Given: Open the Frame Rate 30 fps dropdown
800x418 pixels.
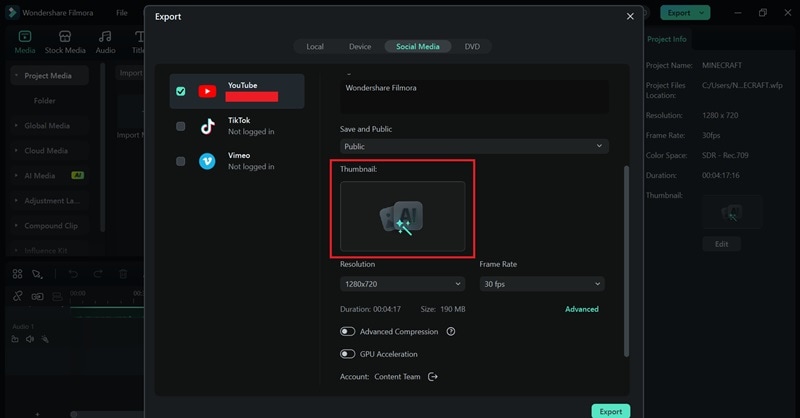Looking at the screenshot, I should click(x=542, y=284).
